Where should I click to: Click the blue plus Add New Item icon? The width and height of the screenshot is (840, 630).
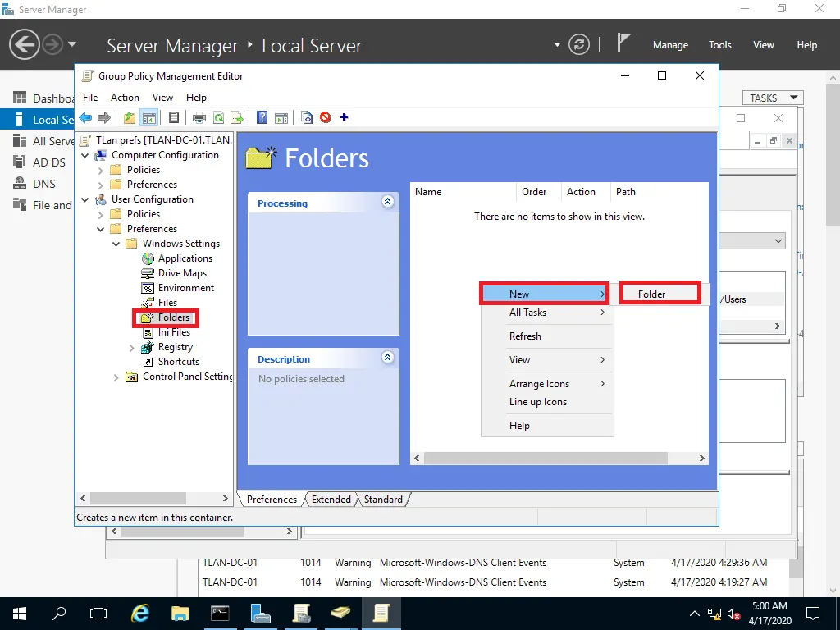[344, 116]
